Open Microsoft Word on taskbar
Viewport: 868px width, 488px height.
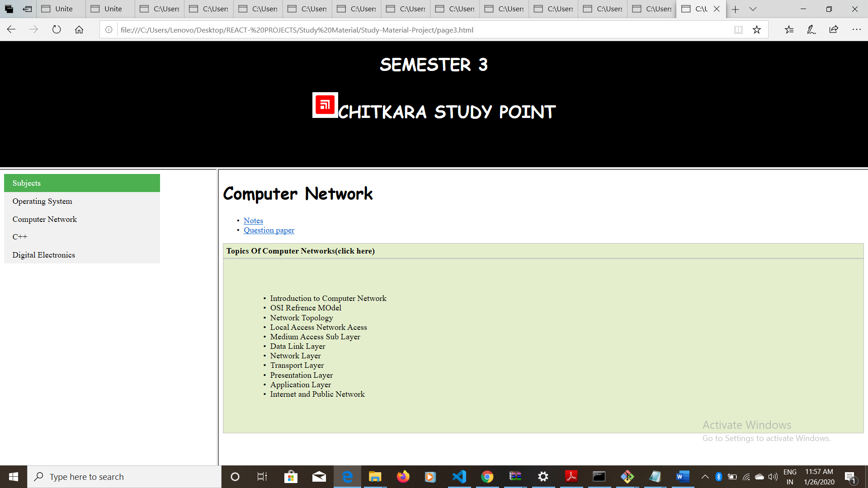(x=683, y=477)
